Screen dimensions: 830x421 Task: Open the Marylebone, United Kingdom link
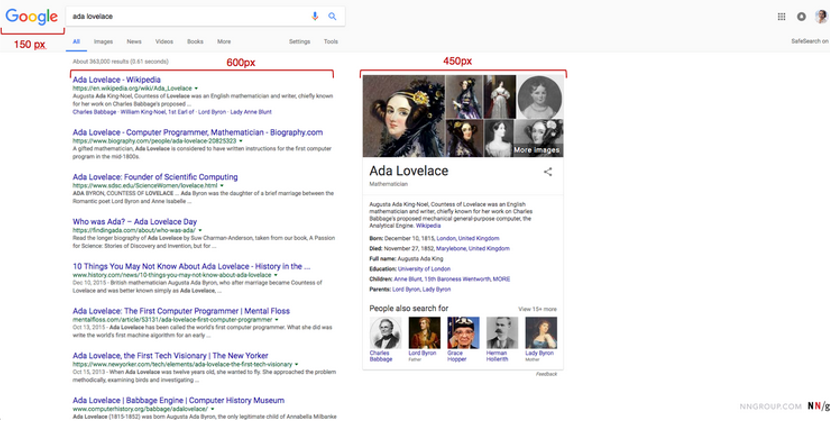pos(475,249)
